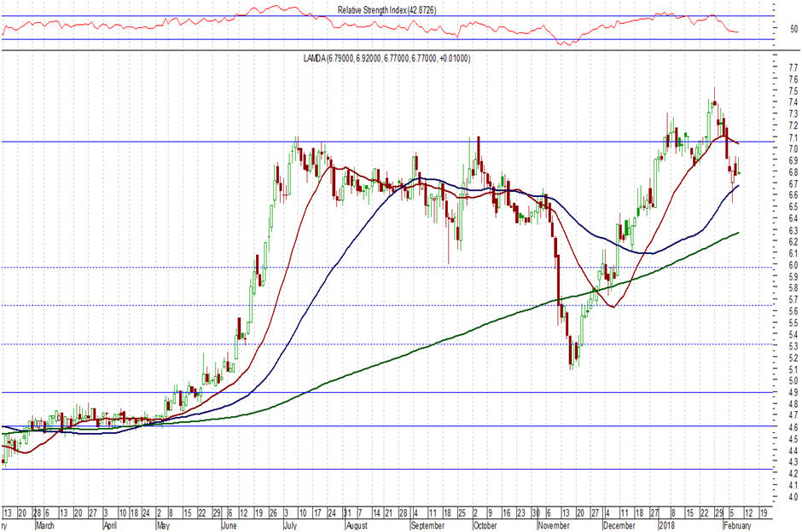Click the 4.4 price axis label

pyautogui.click(x=793, y=451)
